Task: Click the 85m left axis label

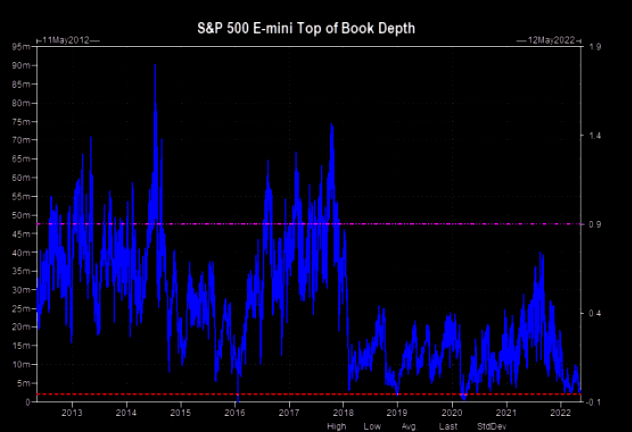Action: (21, 84)
